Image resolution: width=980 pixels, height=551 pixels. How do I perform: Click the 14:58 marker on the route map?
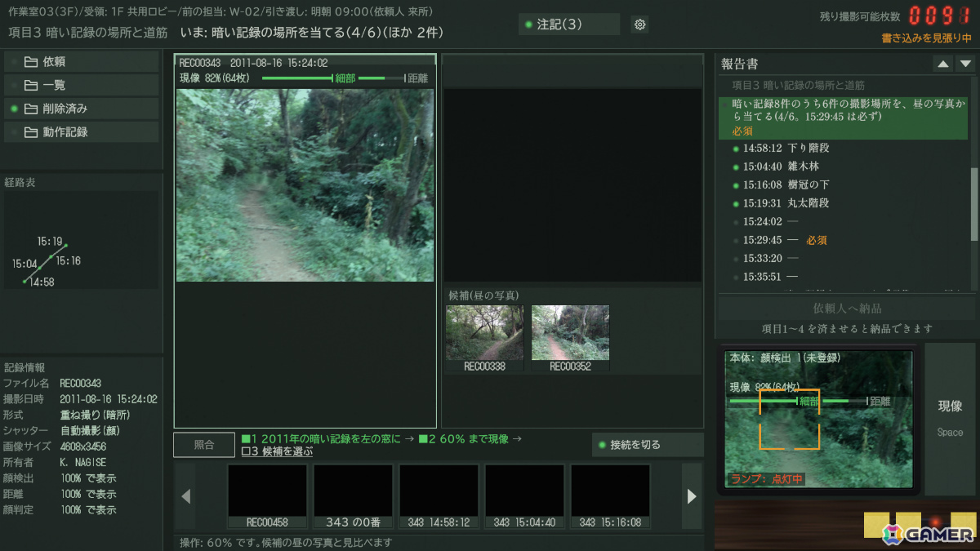(24, 282)
